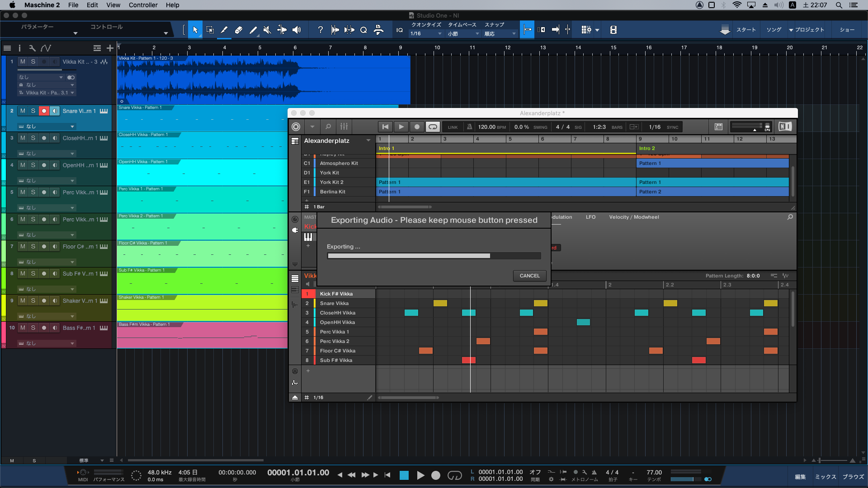Open the Controller menu
The width and height of the screenshot is (868, 488).
(x=143, y=5)
